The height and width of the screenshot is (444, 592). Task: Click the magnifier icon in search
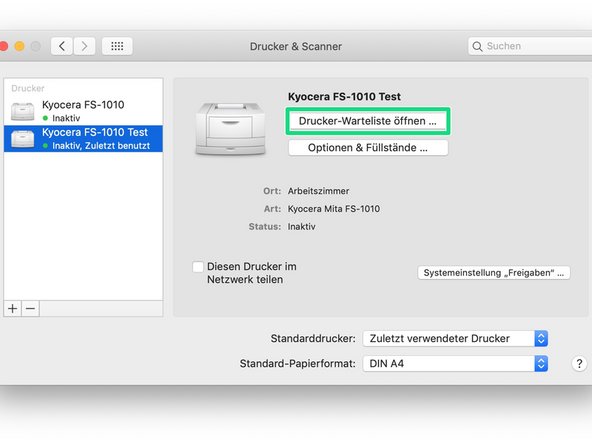(477, 46)
